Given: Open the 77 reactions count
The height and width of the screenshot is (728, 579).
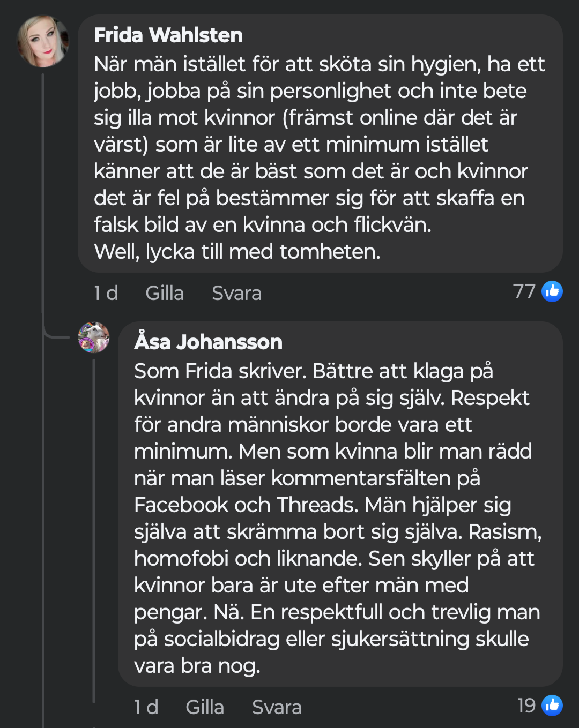Looking at the screenshot, I should (x=524, y=292).
